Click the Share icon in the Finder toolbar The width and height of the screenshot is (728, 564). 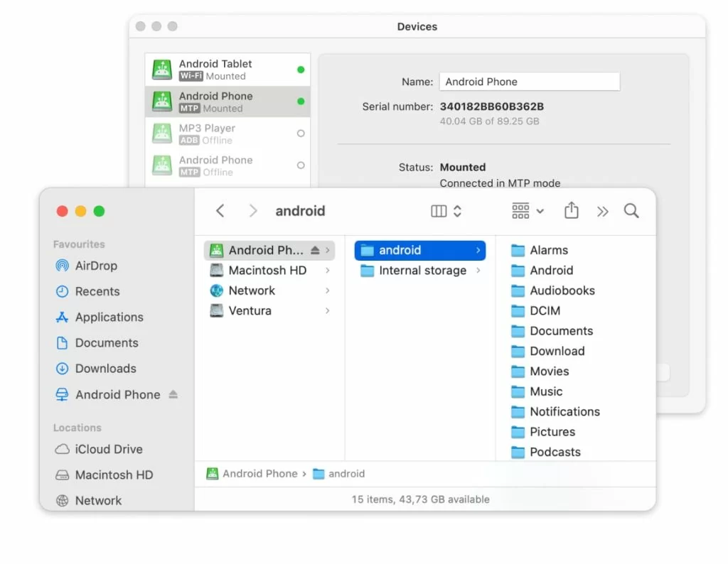(x=571, y=211)
